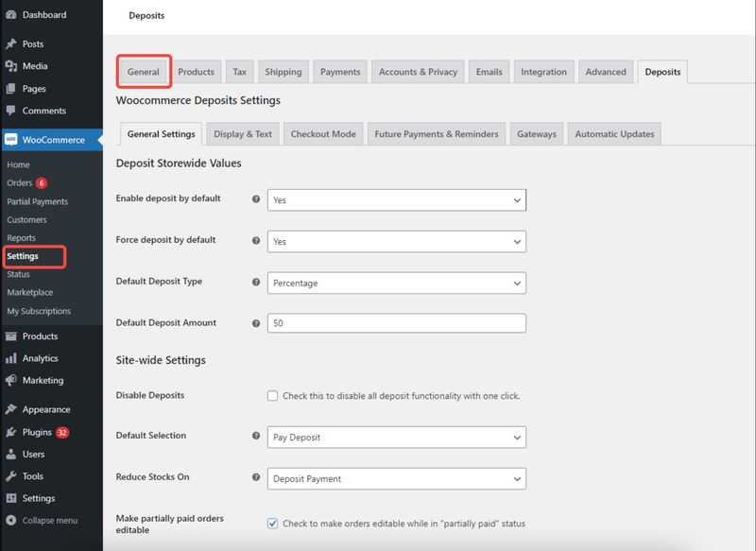Check the Disable Deposits checkbox
Viewport: 756px width, 551px height.
(273, 396)
